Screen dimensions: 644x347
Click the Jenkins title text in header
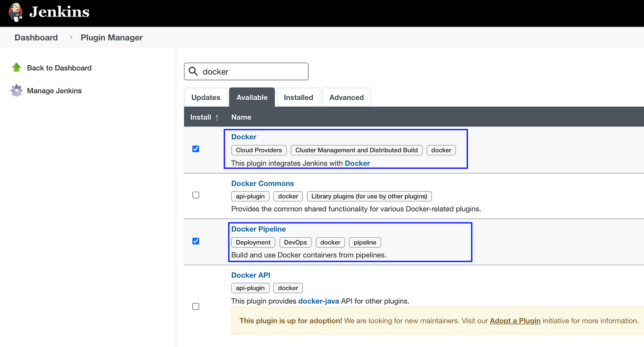pos(59,11)
